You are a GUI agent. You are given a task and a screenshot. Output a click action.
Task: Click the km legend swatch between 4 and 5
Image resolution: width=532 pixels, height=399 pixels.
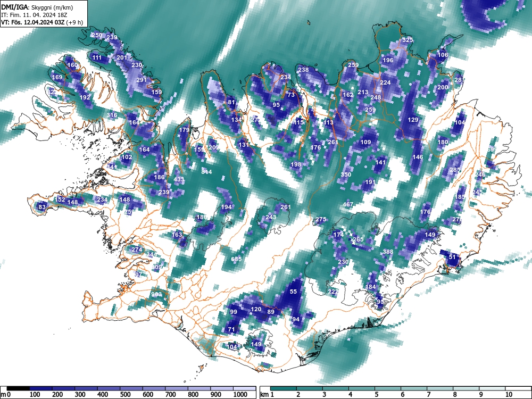click(x=362, y=388)
